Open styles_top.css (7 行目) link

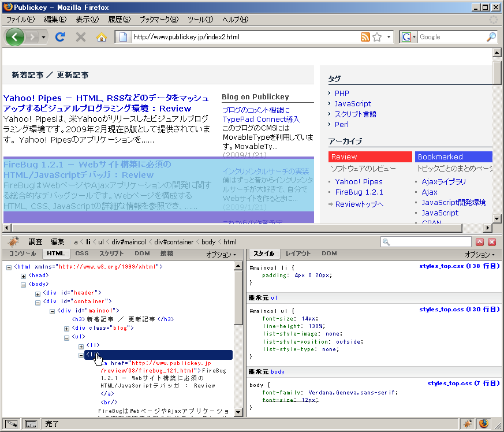(x=464, y=383)
